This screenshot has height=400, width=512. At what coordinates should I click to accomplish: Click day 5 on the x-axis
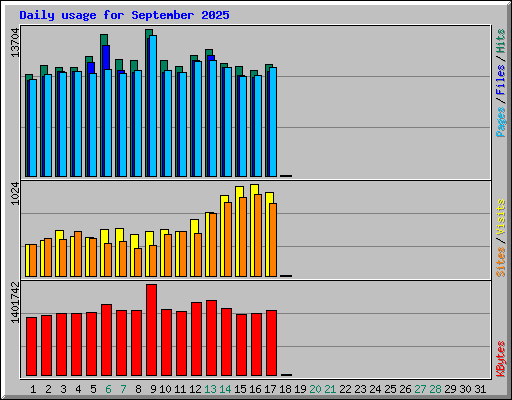93,389
